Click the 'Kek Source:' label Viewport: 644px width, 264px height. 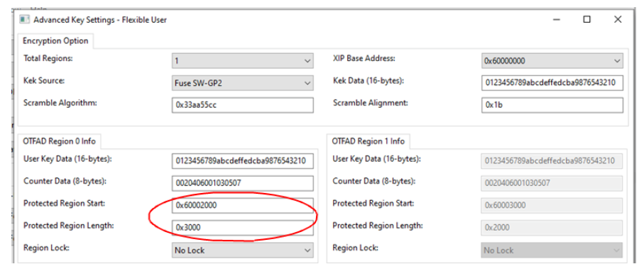(44, 80)
